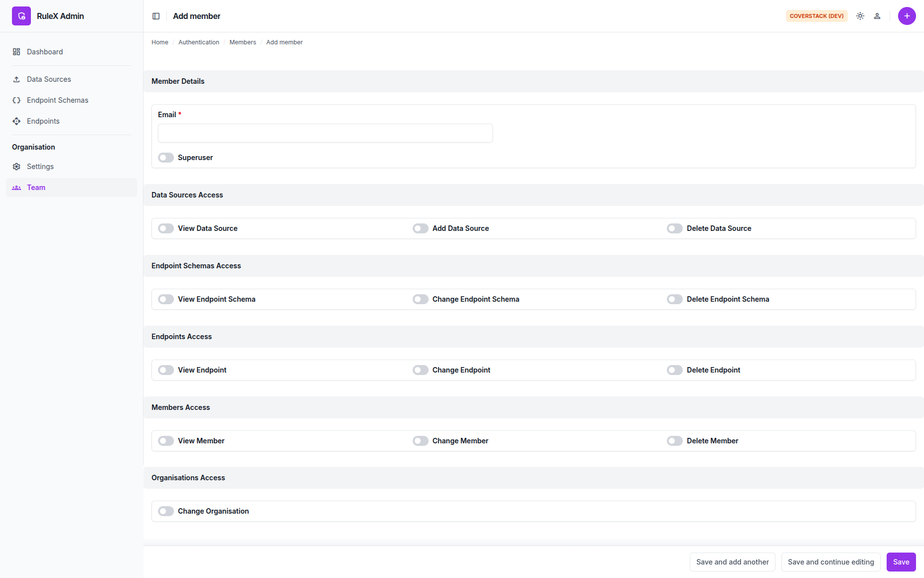Viewport: 924px width, 578px height.
Task: Turn on Change Member toggle
Action: [x=421, y=441]
